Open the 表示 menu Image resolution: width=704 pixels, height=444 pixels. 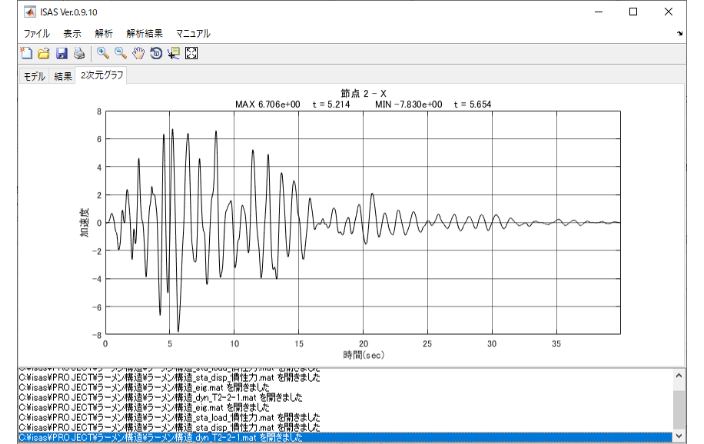(72, 33)
